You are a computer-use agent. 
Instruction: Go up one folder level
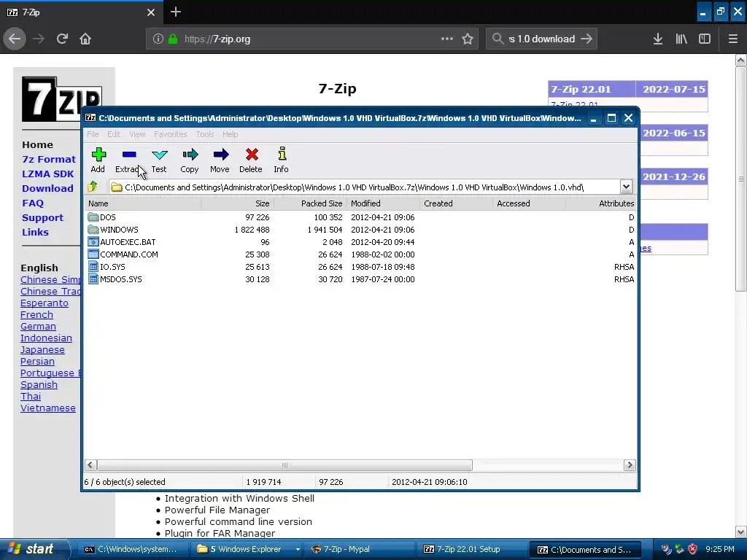tap(93, 187)
